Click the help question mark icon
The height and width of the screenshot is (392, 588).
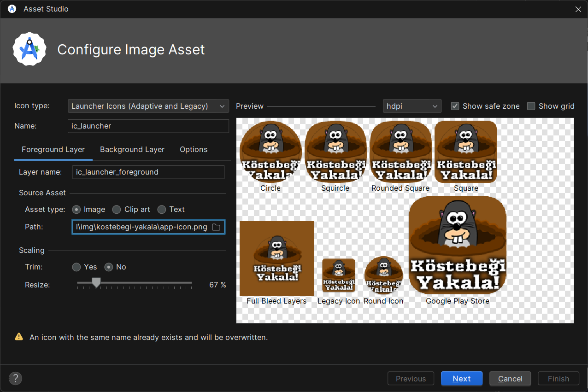click(15, 379)
